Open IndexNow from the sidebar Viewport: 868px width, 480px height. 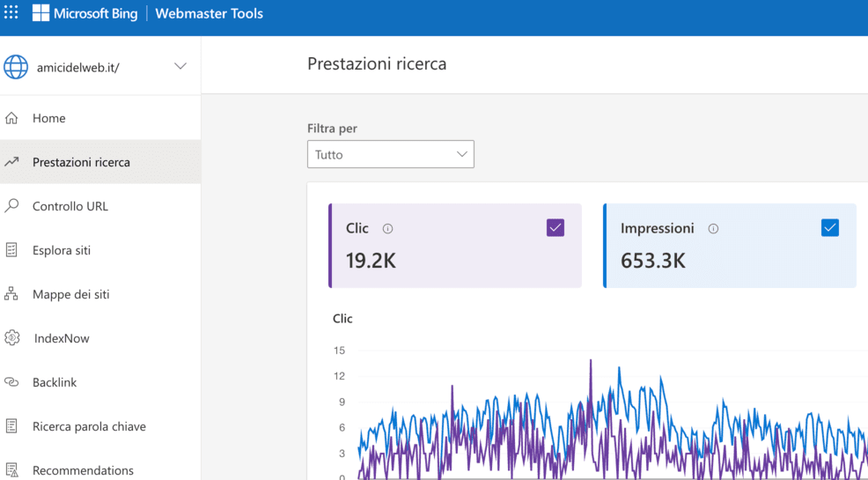tap(100, 337)
